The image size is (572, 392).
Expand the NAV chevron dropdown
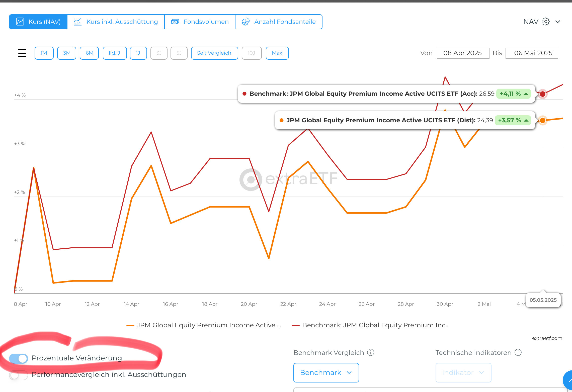tap(558, 22)
